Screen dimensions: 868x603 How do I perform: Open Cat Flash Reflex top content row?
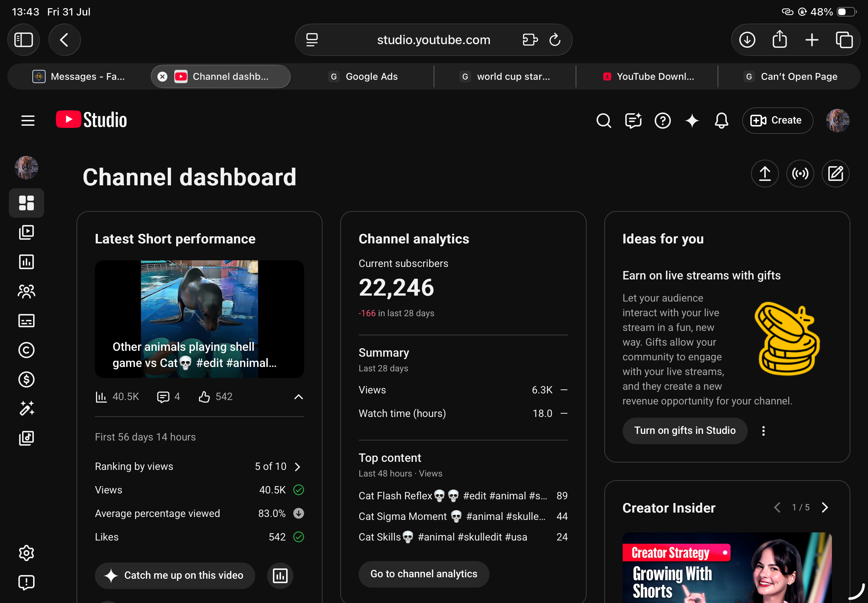[463, 496]
